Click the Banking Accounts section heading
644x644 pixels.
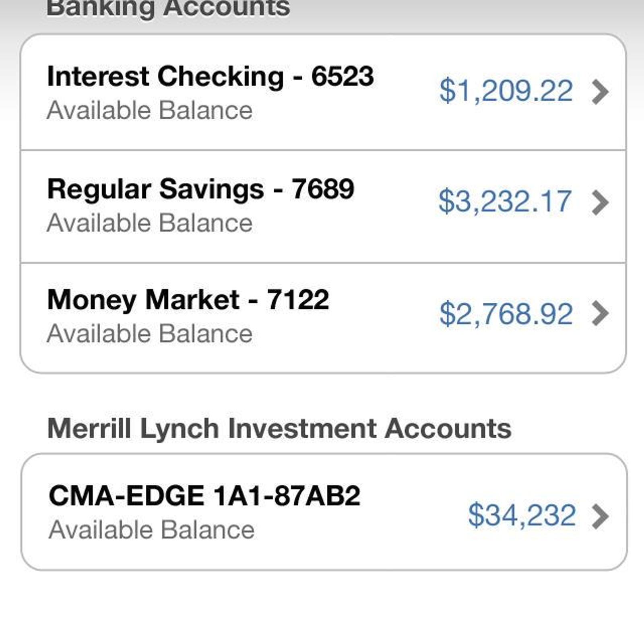(x=168, y=8)
